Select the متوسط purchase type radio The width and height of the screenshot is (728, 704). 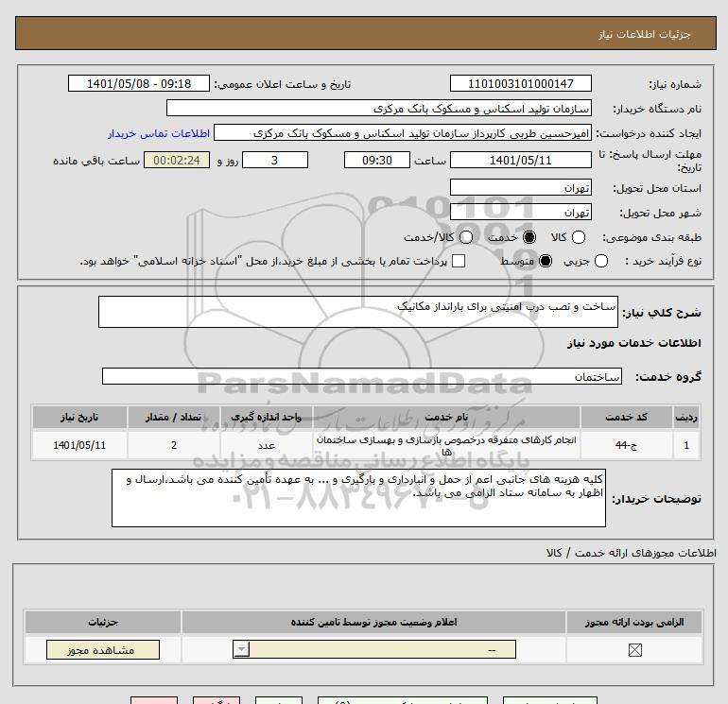coord(546,261)
